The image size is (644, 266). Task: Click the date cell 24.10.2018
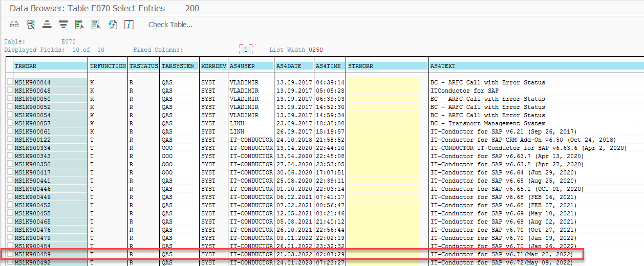tap(294, 140)
